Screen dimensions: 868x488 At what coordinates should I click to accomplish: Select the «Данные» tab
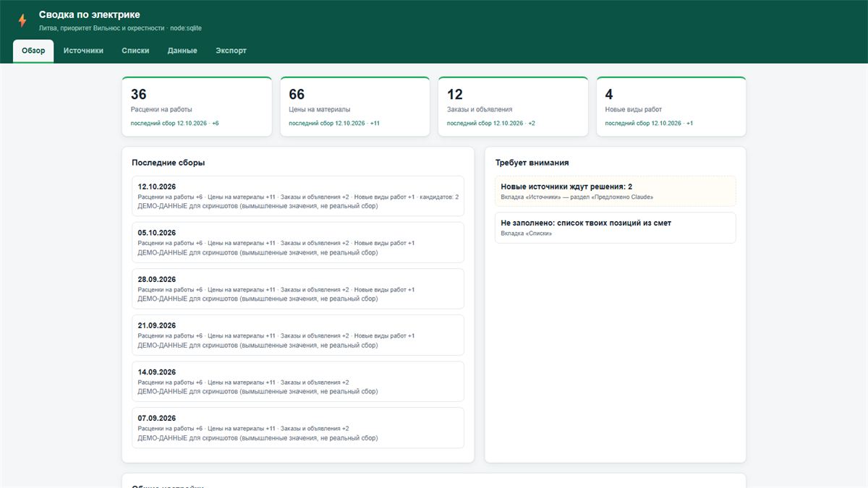pos(182,51)
